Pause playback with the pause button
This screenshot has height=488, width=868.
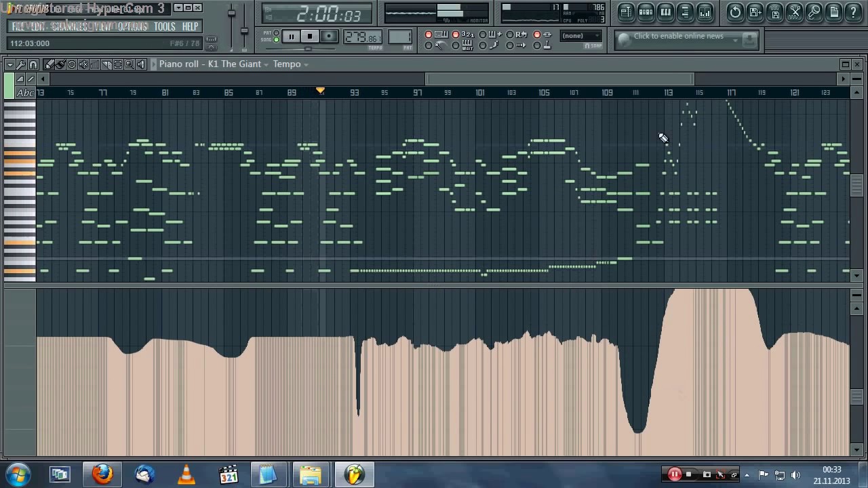coord(291,37)
